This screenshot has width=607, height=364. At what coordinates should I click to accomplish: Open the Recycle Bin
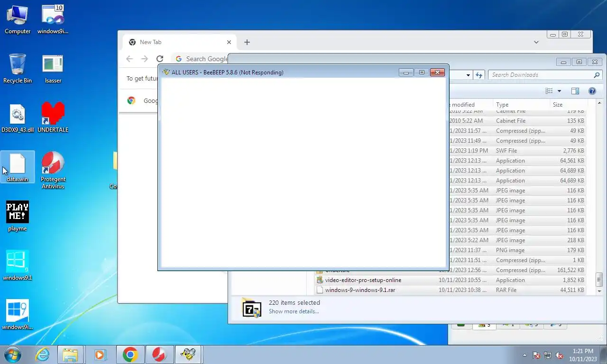18,69
